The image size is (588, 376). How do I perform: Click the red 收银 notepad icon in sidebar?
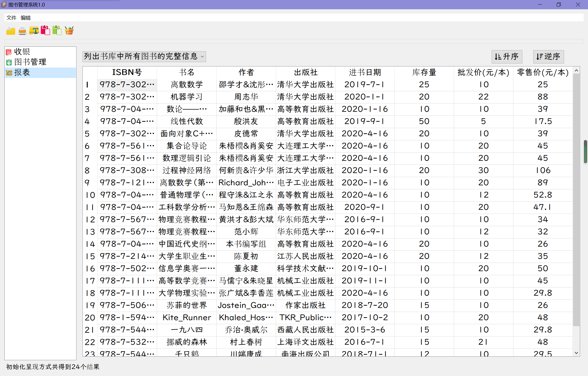tap(8, 51)
